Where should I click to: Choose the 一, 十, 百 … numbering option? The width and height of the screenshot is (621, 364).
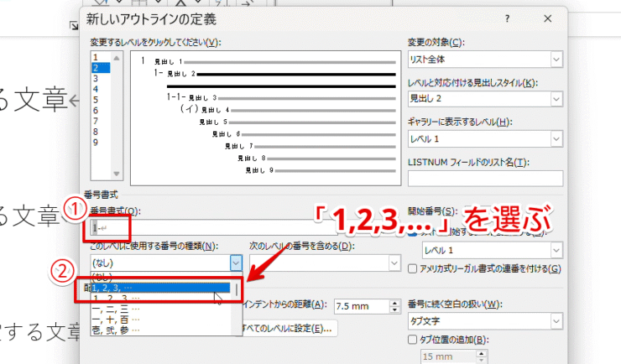coord(161,319)
